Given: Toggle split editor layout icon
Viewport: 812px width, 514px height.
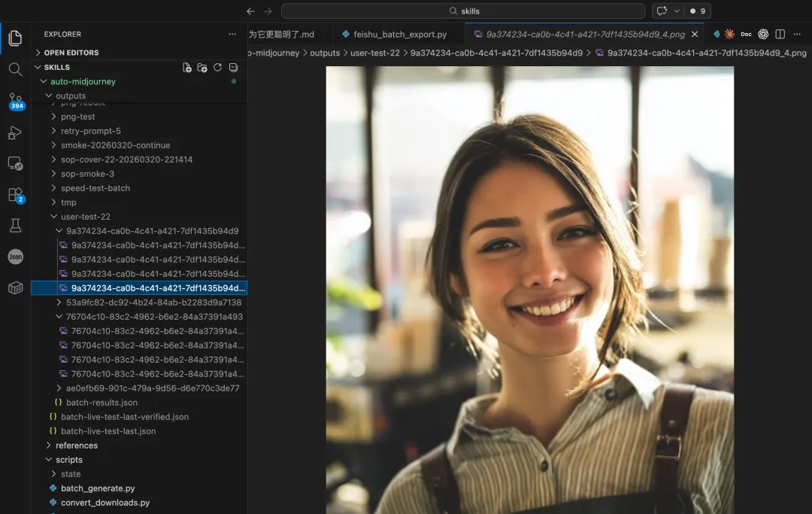Looking at the screenshot, I should [780, 34].
